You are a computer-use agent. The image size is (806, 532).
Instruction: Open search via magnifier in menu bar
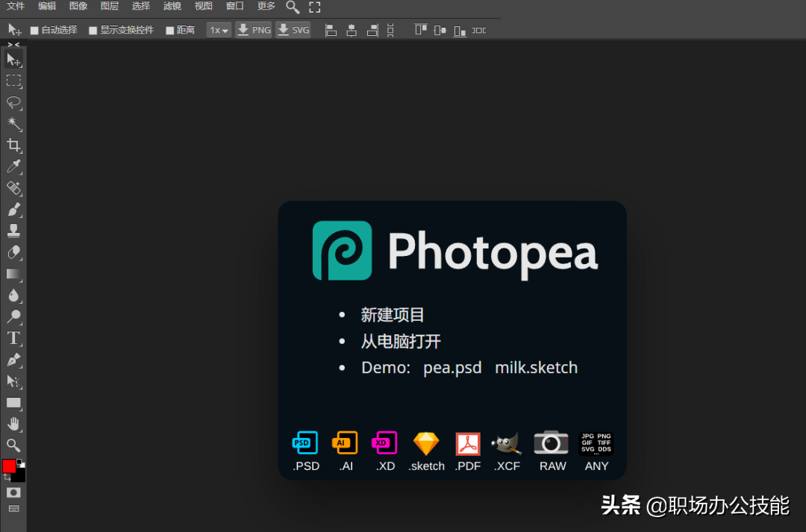293,7
